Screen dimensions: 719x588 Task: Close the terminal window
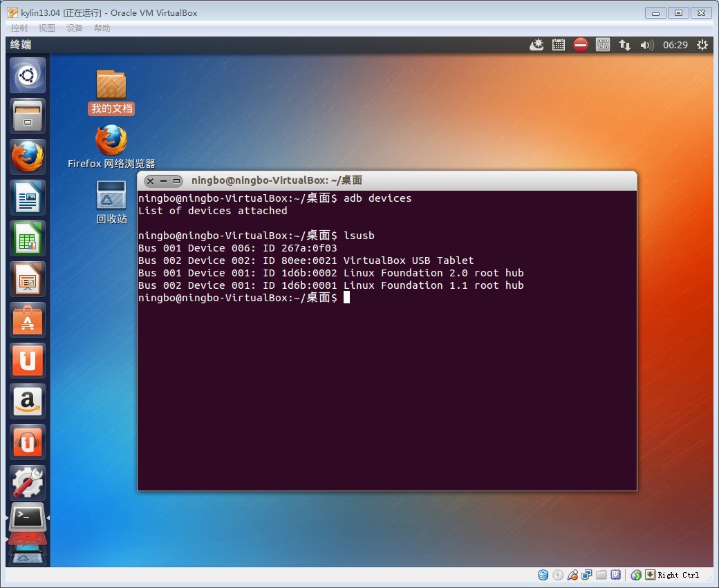tap(151, 181)
